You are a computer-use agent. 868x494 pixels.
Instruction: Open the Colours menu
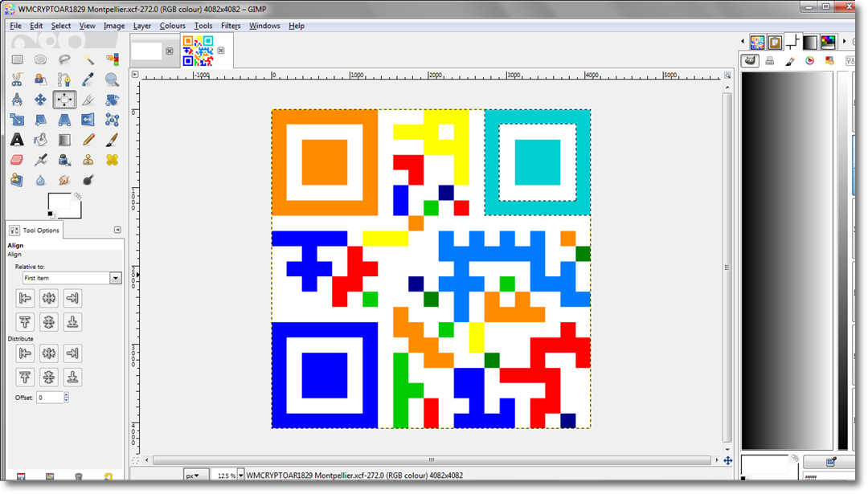(x=172, y=26)
